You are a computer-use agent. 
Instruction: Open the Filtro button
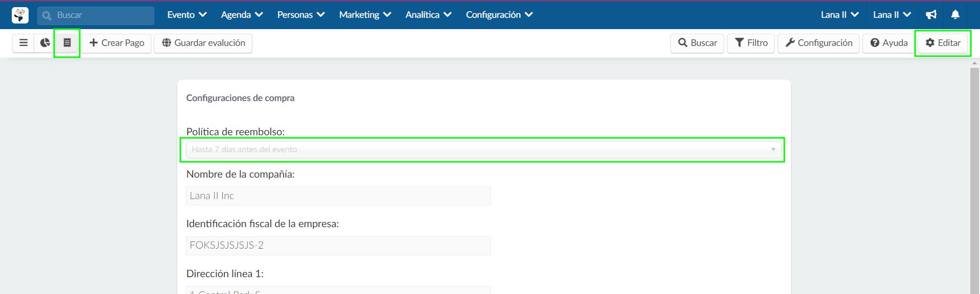pos(751,43)
